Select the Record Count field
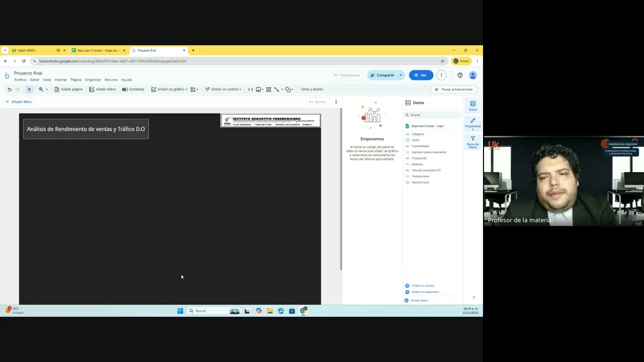Image resolution: width=644 pixels, height=362 pixels. (420, 183)
